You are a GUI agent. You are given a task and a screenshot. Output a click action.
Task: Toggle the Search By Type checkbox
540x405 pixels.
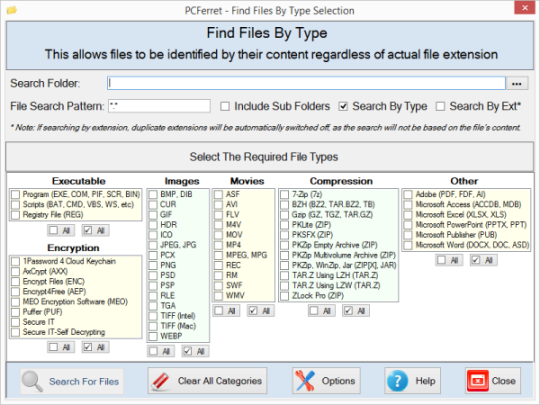pyautogui.click(x=343, y=106)
